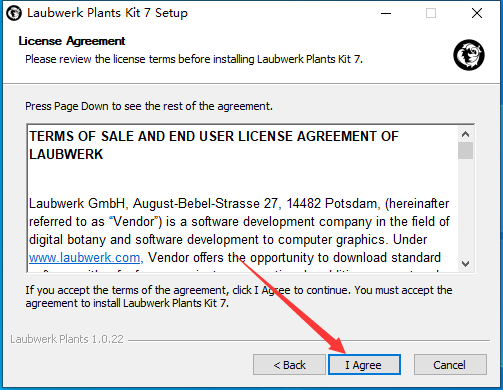This screenshot has width=503, height=390.
Task: Click the disabled maximize button
Action: pos(431,13)
